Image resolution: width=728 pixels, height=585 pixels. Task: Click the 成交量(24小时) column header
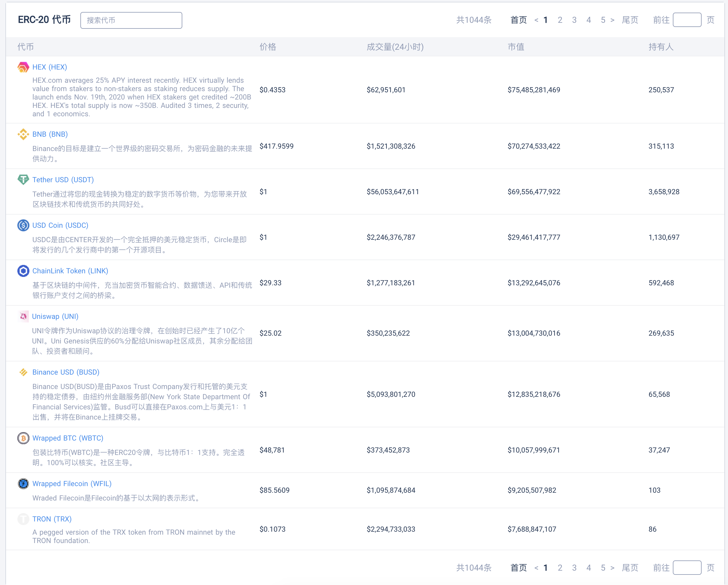pyautogui.click(x=395, y=46)
